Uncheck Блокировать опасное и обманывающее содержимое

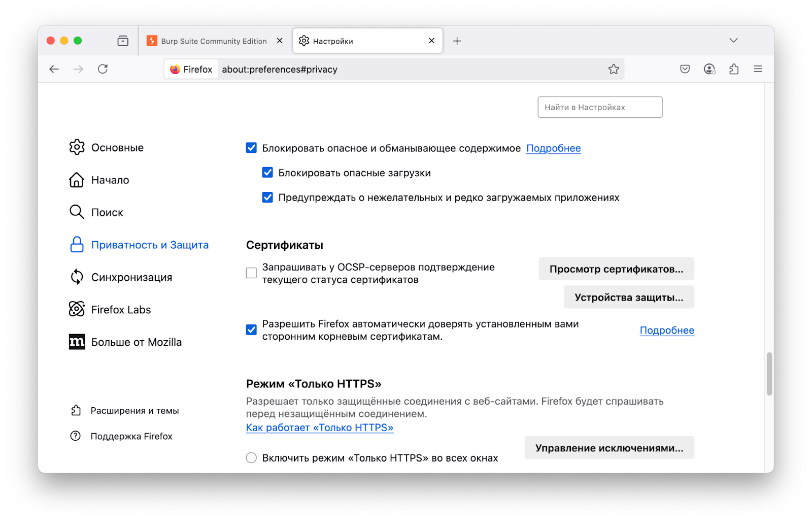click(251, 148)
